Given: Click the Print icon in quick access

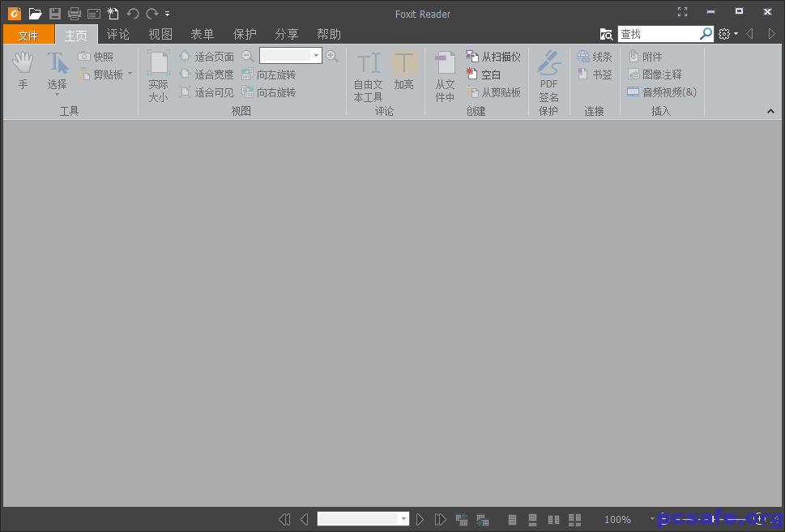Looking at the screenshot, I should (75, 14).
